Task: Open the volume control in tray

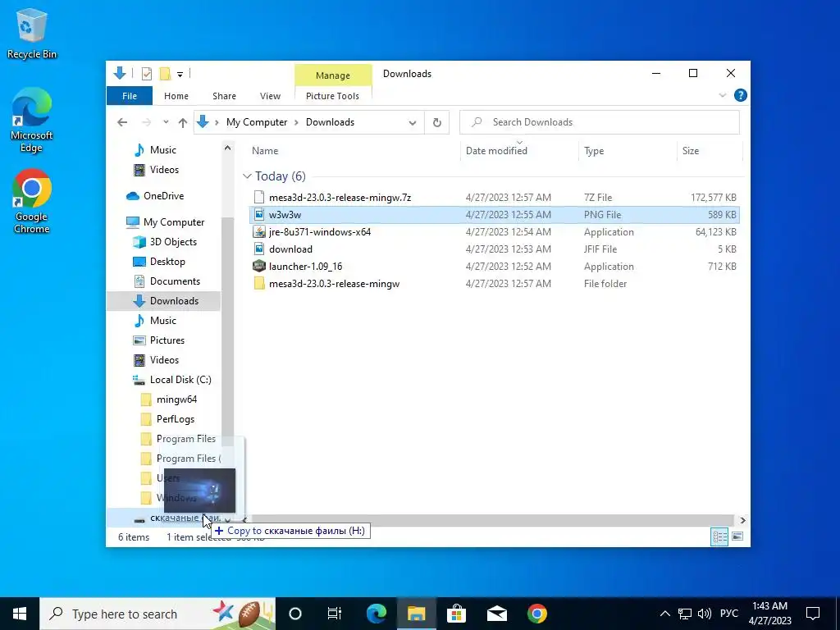Action: (705, 614)
